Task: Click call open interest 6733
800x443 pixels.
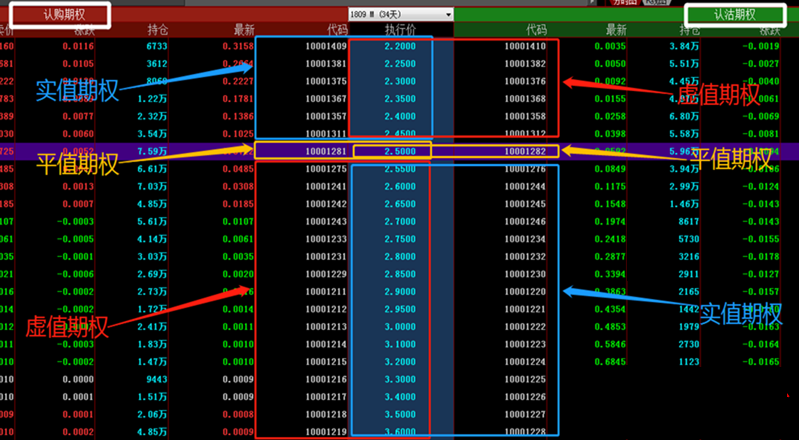Action: 157,46
